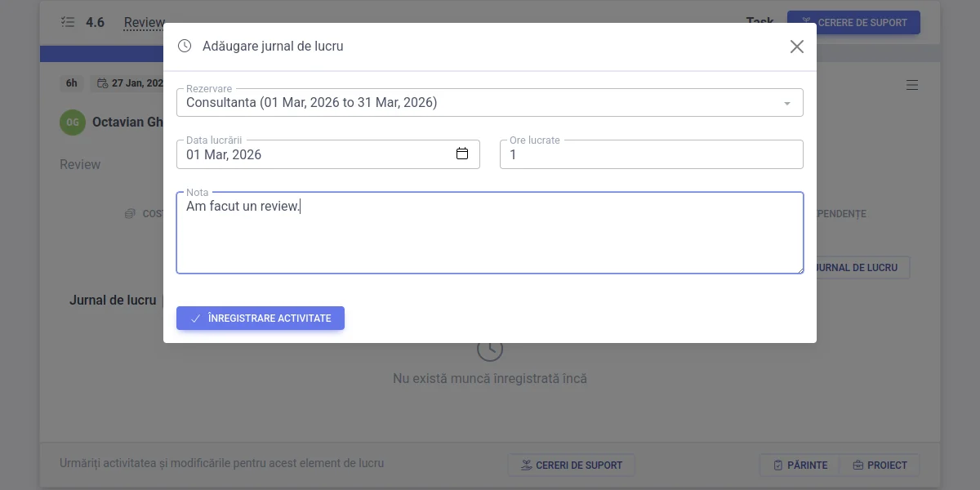This screenshot has width=980, height=490.
Task: Click the plant icon on CERERE DE SUPORT button
Action: point(806,22)
